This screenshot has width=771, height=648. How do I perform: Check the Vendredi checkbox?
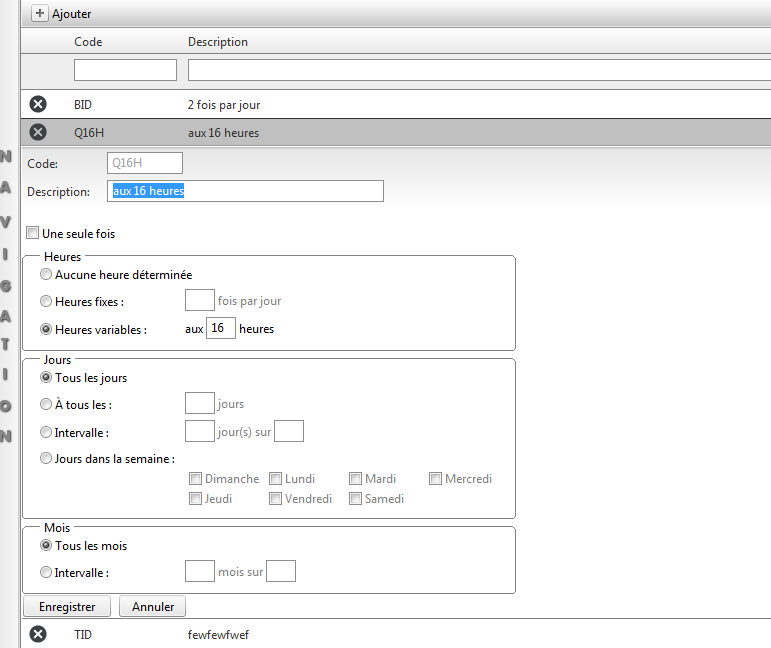coord(275,499)
